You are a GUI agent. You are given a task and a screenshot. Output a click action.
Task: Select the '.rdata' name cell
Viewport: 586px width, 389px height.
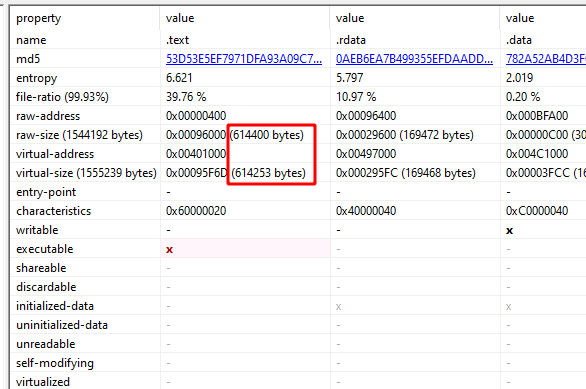[x=351, y=40]
